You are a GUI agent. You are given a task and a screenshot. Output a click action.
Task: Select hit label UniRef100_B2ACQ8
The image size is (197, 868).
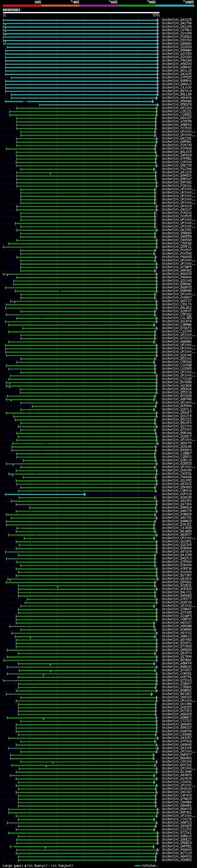(x=177, y=498)
